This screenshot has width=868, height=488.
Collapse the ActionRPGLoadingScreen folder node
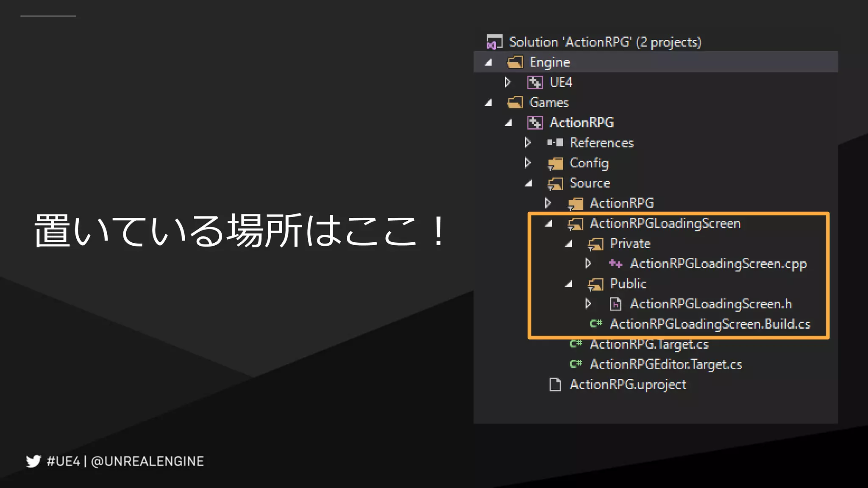(549, 224)
